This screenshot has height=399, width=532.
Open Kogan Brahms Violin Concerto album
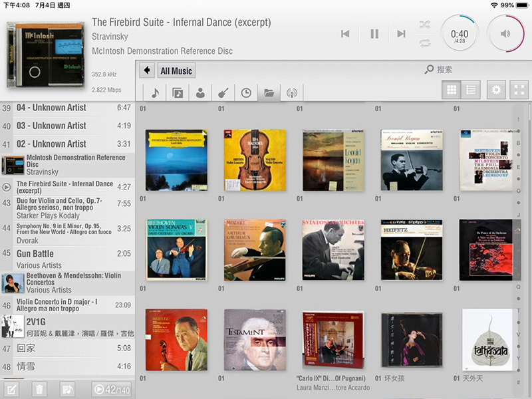(x=412, y=160)
